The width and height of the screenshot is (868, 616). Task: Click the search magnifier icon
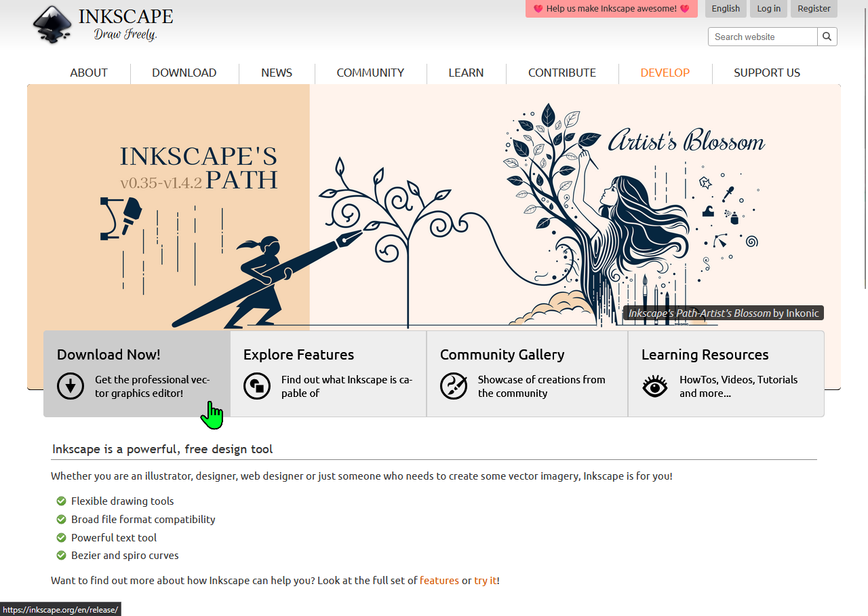[x=827, y=37]
